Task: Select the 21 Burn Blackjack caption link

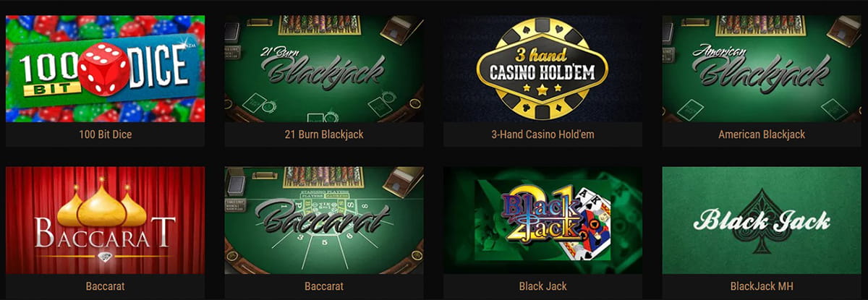Action: pos(323,134)
